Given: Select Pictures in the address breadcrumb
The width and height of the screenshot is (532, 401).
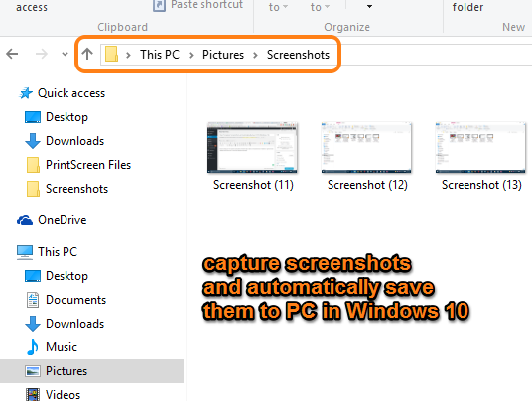Looking at the screenshot, I should 223,55.
